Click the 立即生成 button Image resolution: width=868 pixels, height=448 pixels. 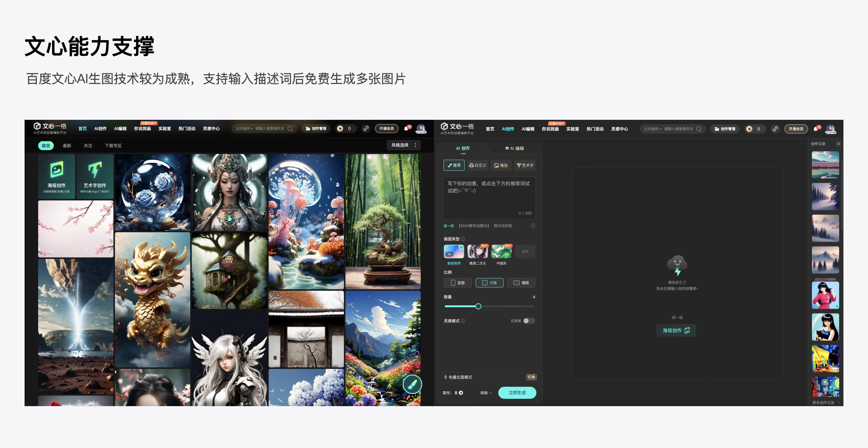(517, 393)
